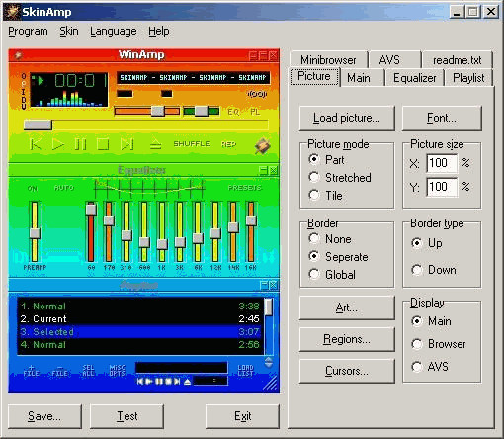
Task: Open the Program menu
Action: point(28,31)
